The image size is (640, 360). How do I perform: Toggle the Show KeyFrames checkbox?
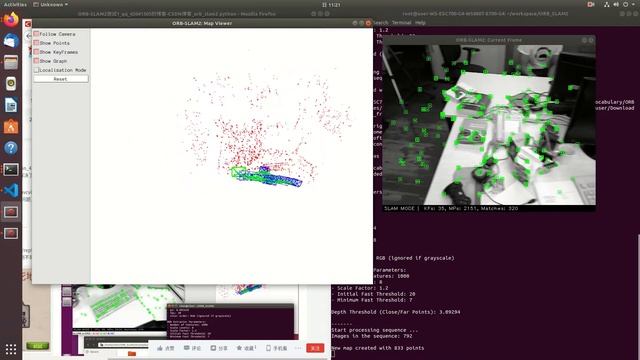(36, 52)
